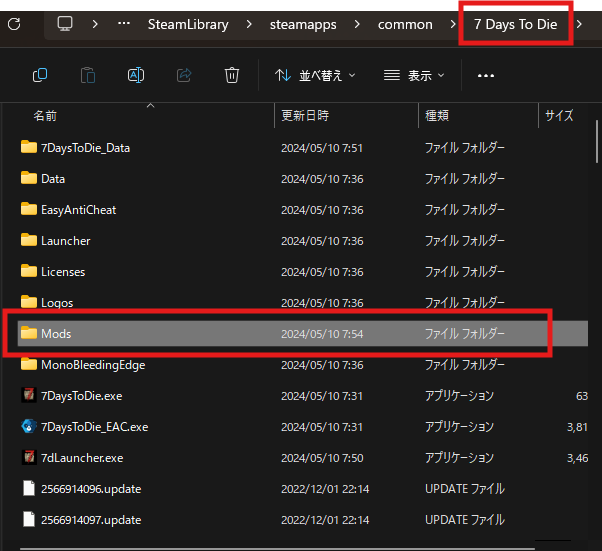This screenshot has height=551, width=602.
Task: Open the toolbar more options ellipsis
Action: tap(486, 76)
